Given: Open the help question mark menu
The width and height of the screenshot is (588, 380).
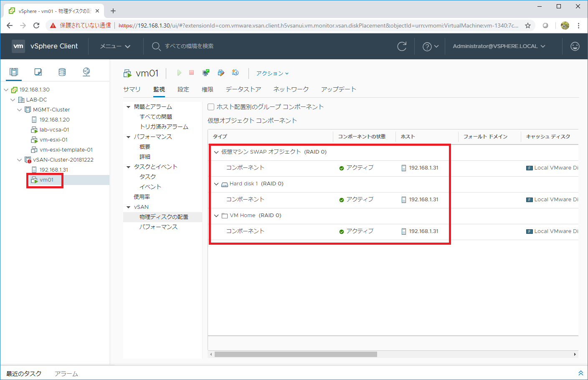Looking at the screenshot, I should point(431,46).
